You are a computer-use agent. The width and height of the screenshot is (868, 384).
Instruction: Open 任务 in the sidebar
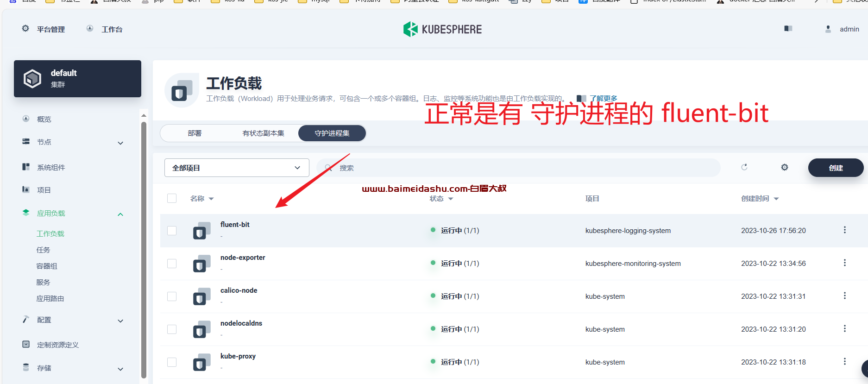pos(43,250)
